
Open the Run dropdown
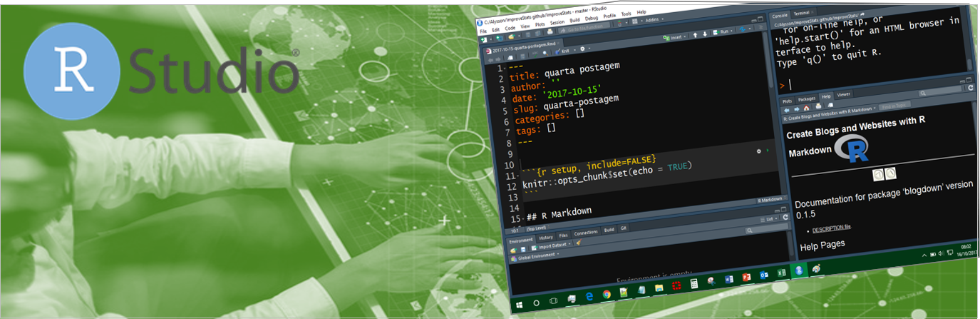coord(731,31)
